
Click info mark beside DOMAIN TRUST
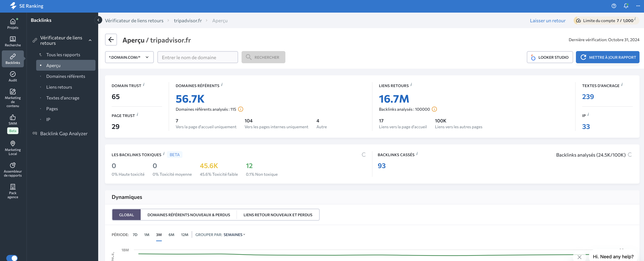144,85
